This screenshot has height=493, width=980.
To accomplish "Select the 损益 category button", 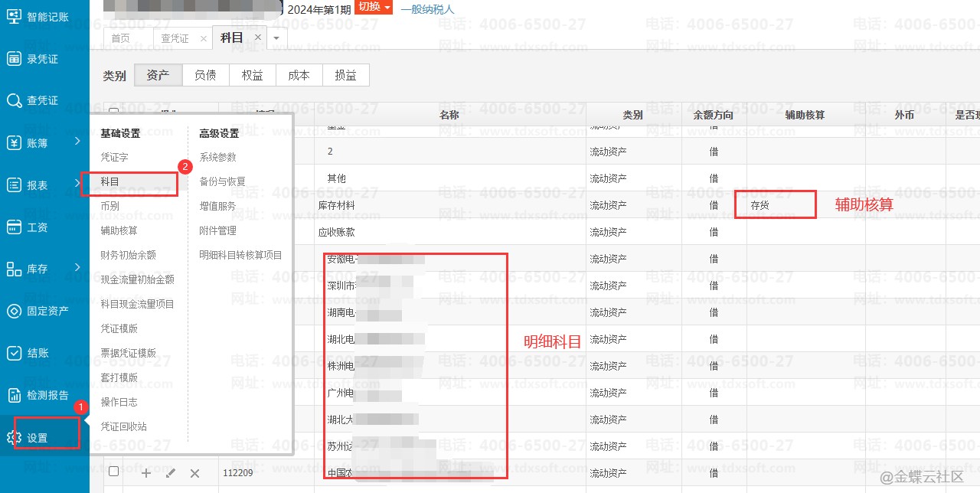I will click(345, 75).
